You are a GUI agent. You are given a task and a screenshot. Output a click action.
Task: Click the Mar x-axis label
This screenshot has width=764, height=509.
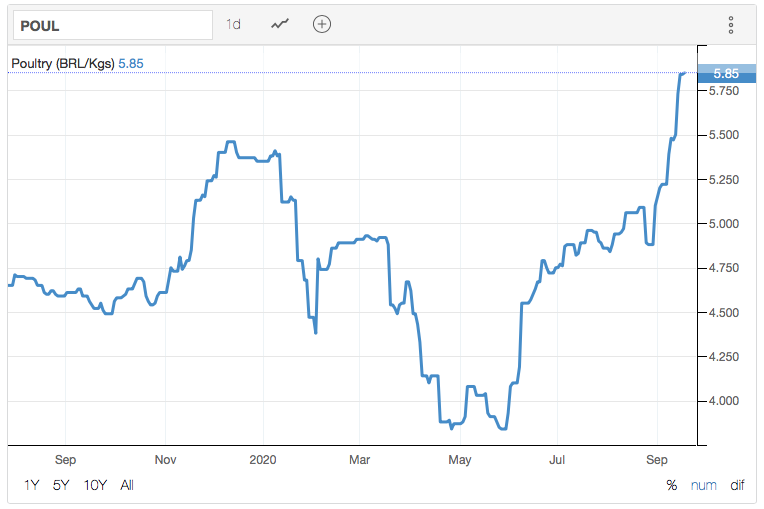(x=360, y=460)
